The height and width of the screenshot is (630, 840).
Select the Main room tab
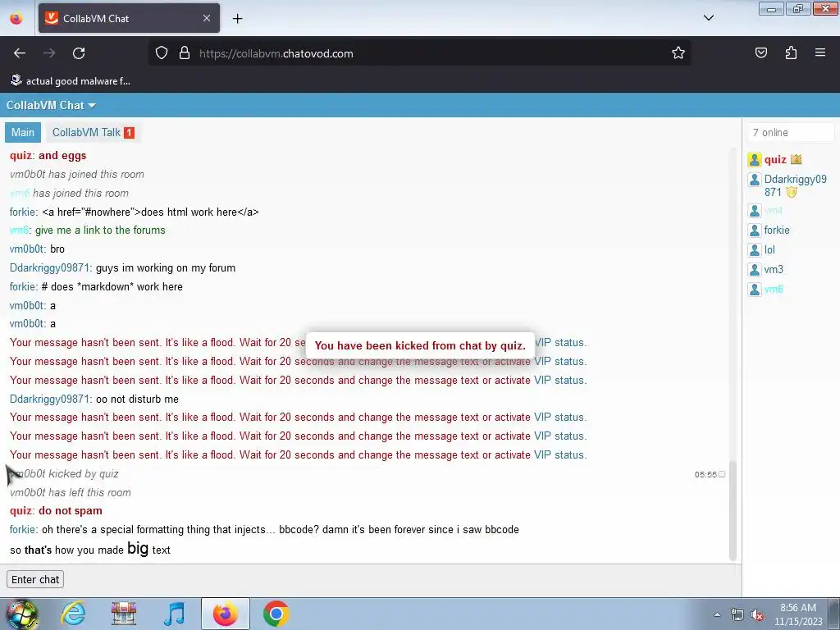tap(22, 132)
